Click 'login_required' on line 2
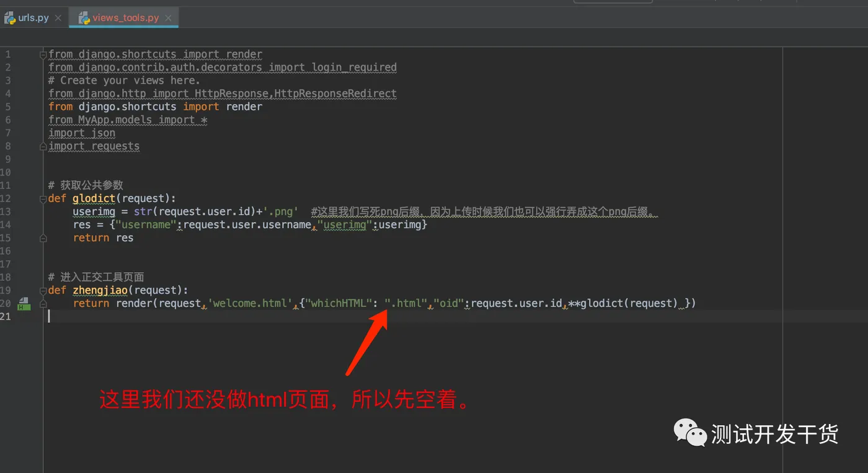This screenshot has height=473, width=868. point(354,68)
